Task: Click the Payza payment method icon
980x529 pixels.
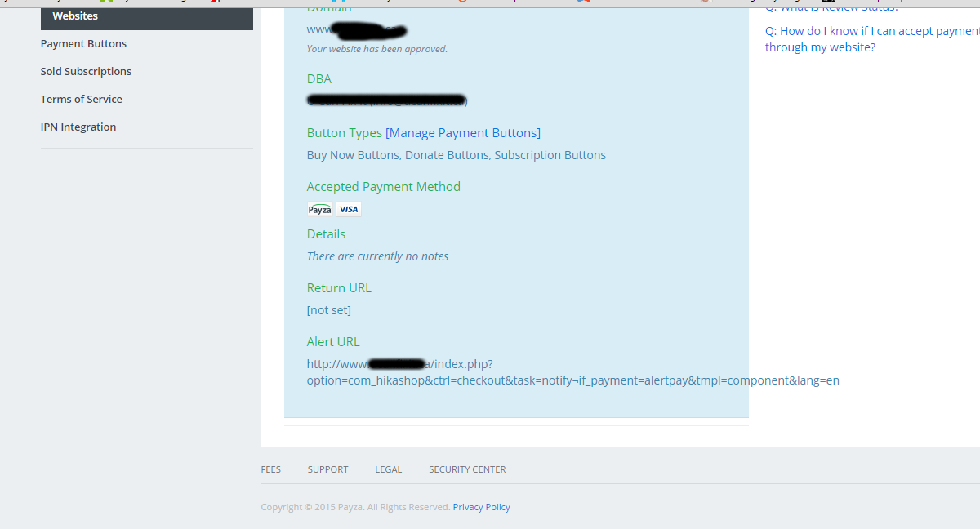Action: pyautogui.click(x=320, y=209)
